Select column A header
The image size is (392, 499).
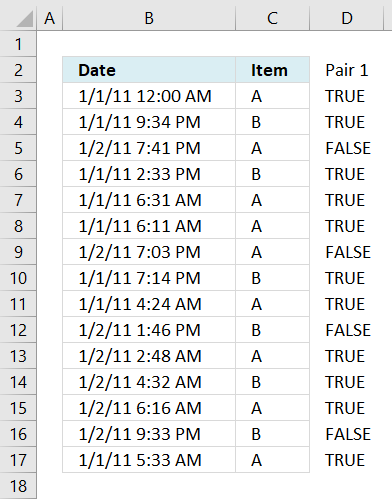(x=50, y=18)
